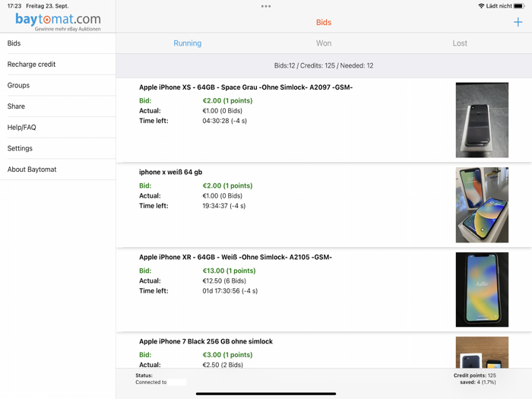Open the three-dots multitasking menu
Viewport: 532px width, 399px height.
[266, 6]
